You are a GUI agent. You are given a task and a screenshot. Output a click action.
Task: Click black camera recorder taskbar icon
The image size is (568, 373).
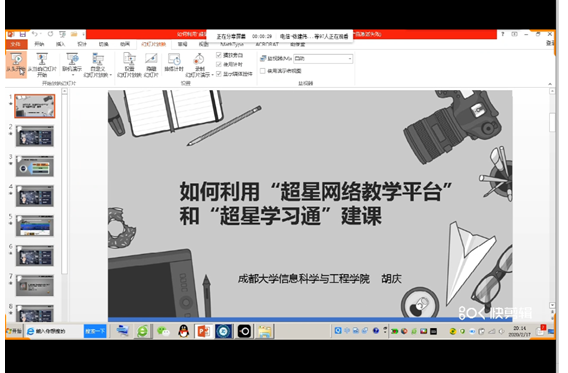pos(244,331)
